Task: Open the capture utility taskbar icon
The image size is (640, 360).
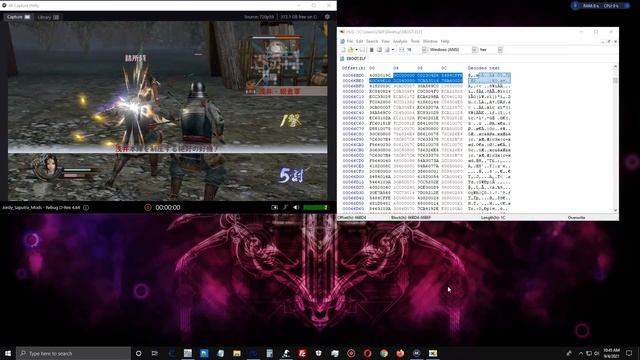Action: 416,353
